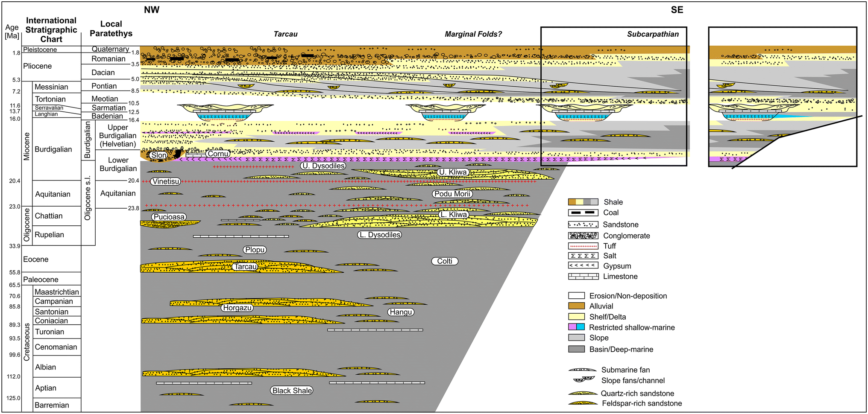Image resolution: width=868 pixels, height=414 pixels.
Task: Click the Hangu formation label
Action: pos(401,312)
